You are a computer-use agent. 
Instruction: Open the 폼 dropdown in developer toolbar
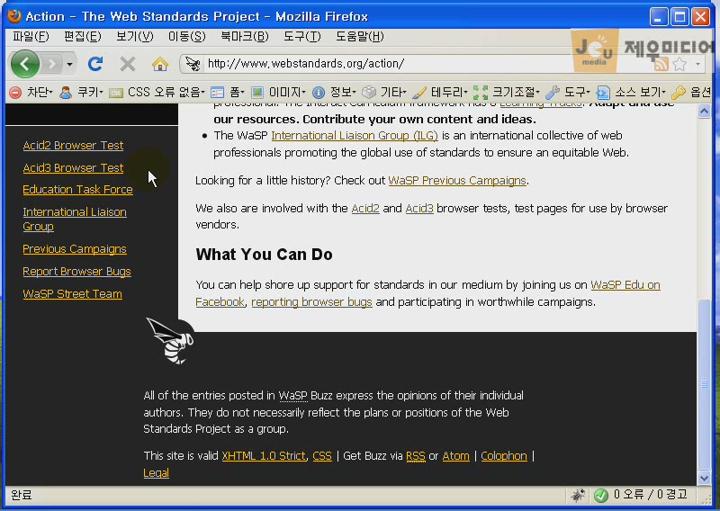(x=236, y=92)
